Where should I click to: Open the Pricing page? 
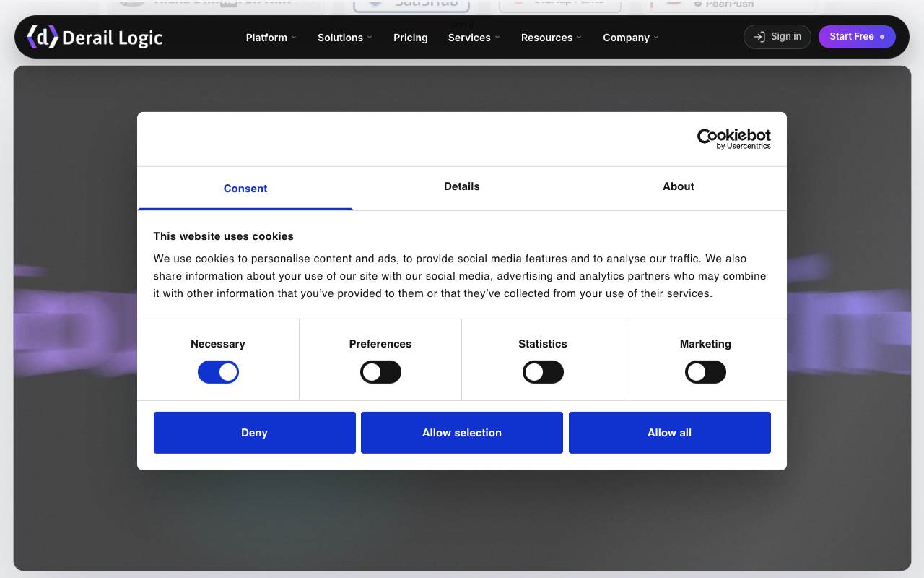(x=411, y=38)
